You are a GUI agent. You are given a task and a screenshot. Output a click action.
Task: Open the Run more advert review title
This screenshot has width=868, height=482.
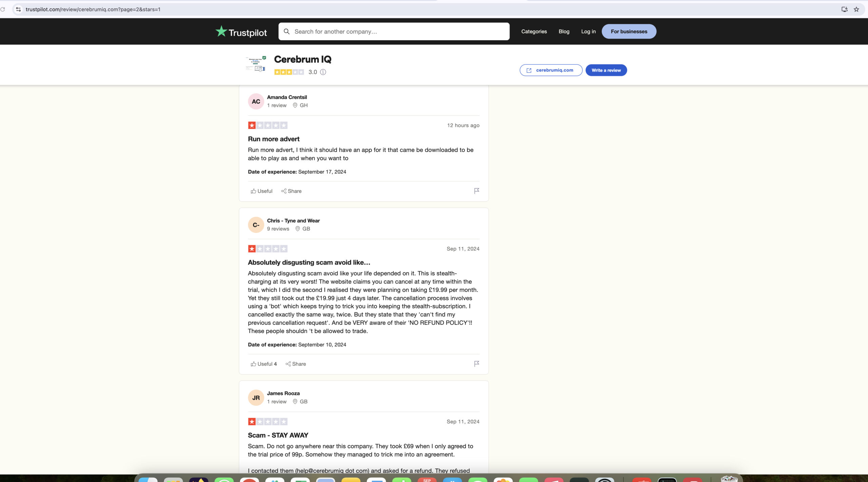click(274, 139)
